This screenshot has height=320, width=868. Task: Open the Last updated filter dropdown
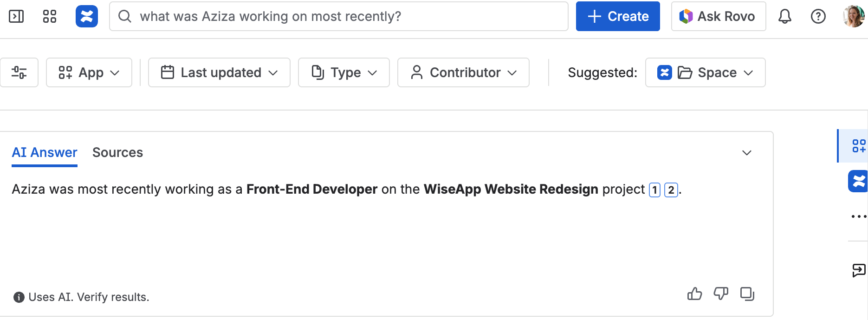pos(219,72)
